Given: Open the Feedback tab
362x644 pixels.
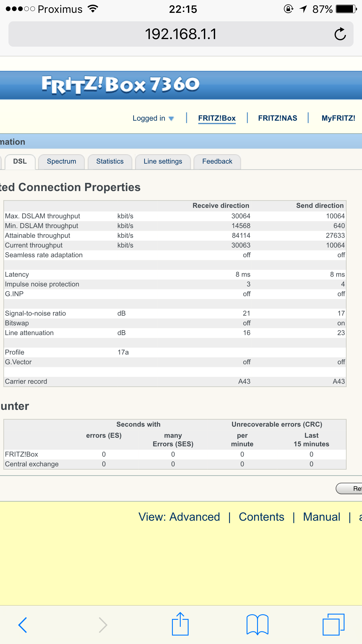Looking at the screenshot, I should [x=217, y=162].
